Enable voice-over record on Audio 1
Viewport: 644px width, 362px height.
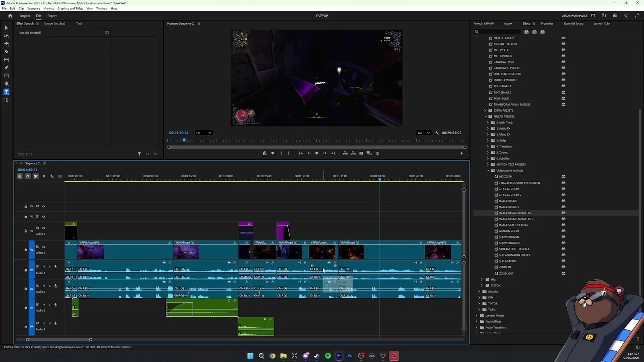55,266
